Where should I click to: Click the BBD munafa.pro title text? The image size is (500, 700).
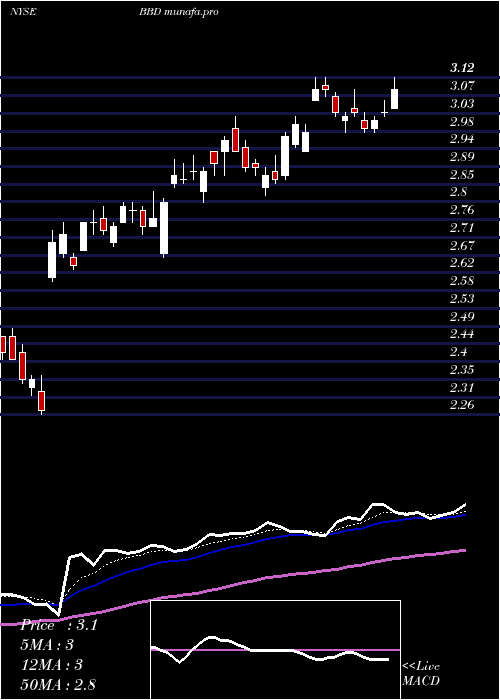click(x=179, y=12)
